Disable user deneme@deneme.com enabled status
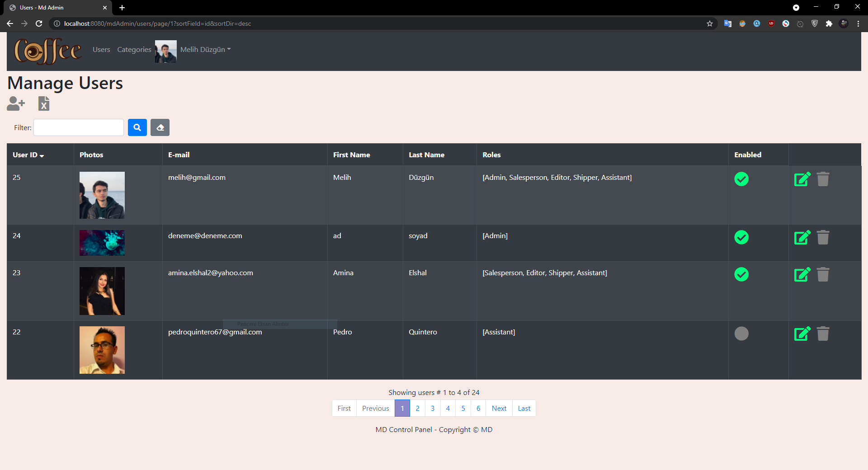The width and height of the screenshot is (868, 470). pos(741,237)
